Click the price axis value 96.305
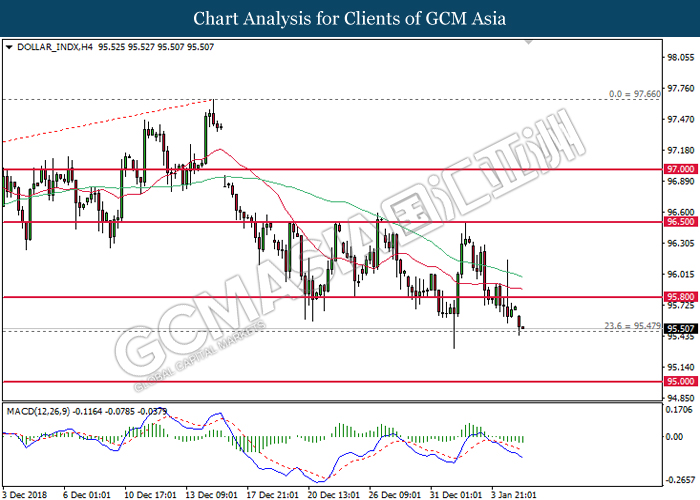700x500 pixels. [681, 243]
